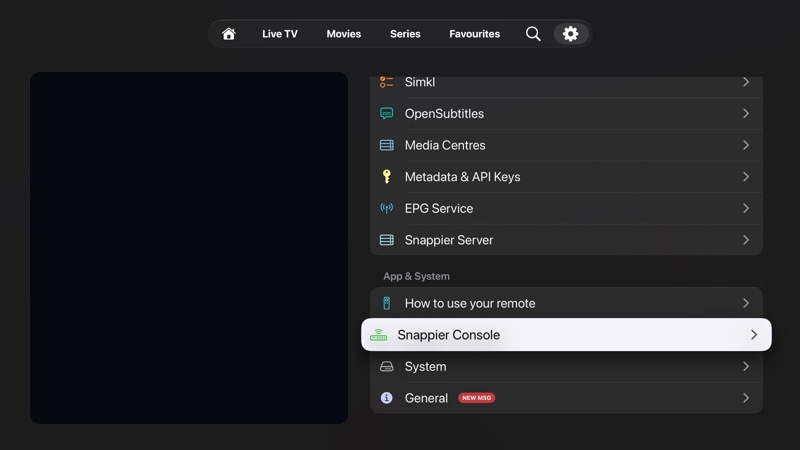Screen dimensions: 800x450
Task: Expand the How to use your remote chevron
Action: coord(746,303)
